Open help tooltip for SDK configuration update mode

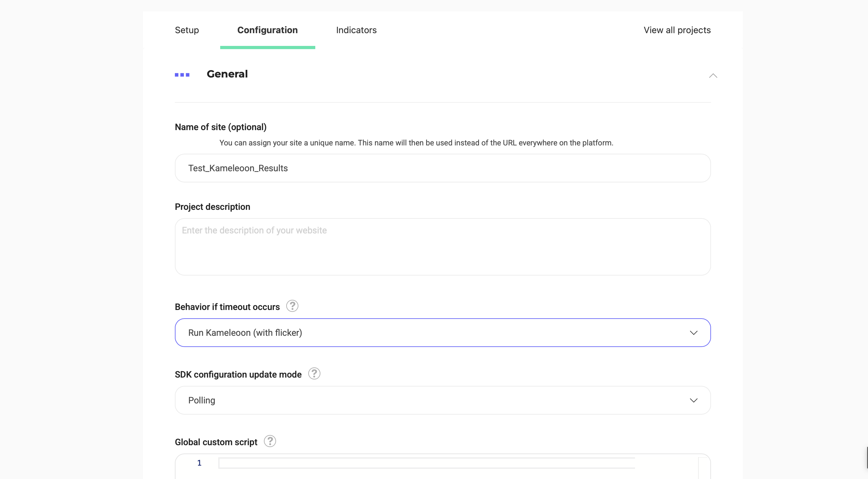coord(314,373)
